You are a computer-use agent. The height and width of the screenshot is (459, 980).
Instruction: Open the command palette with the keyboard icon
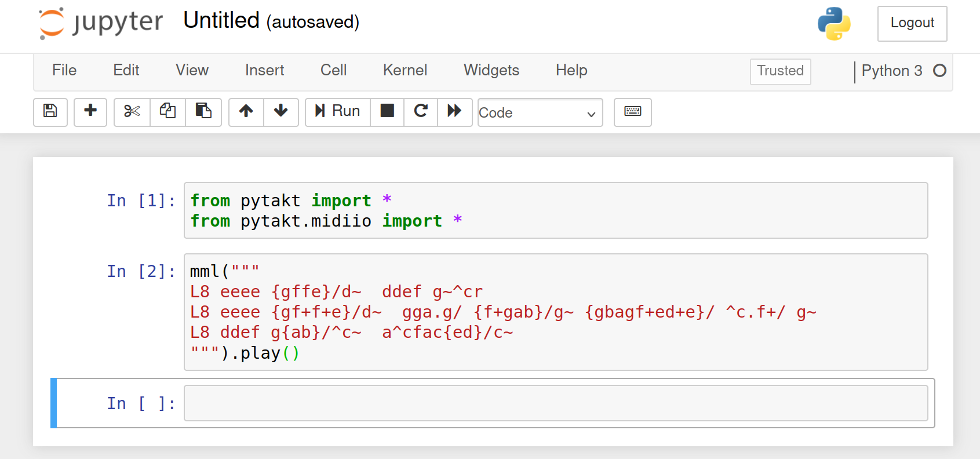pos(633,111)
